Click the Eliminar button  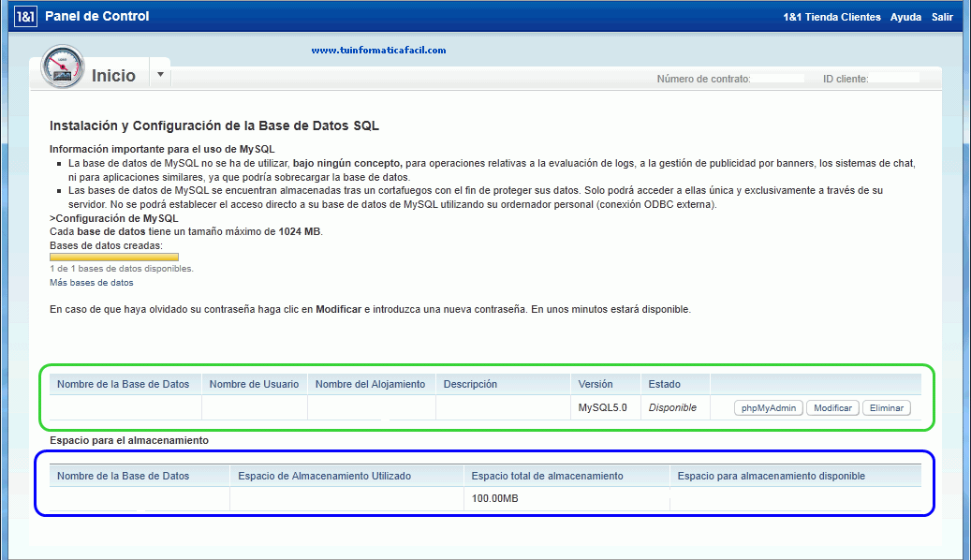coord(886,407)
